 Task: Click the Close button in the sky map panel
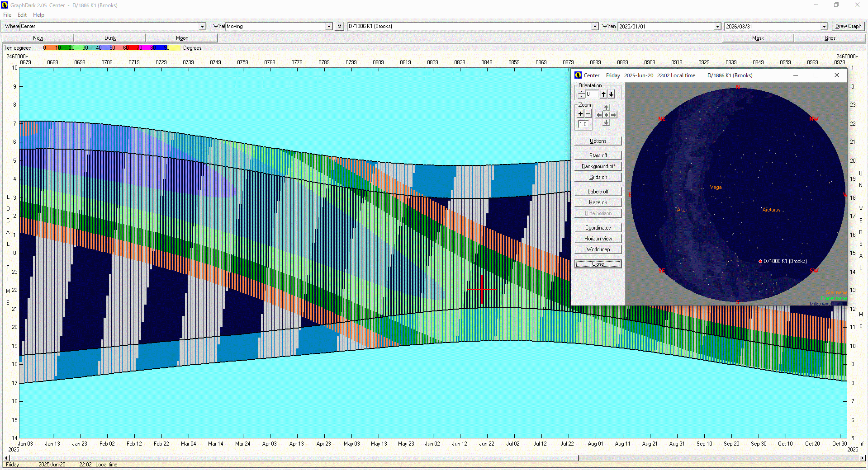(x=598, y=263)
